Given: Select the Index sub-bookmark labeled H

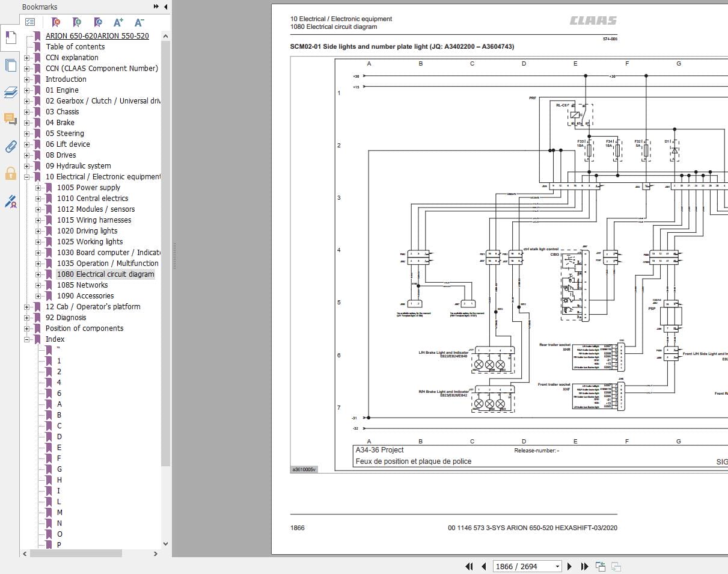Looking at the screenshot, I should 60,480.
